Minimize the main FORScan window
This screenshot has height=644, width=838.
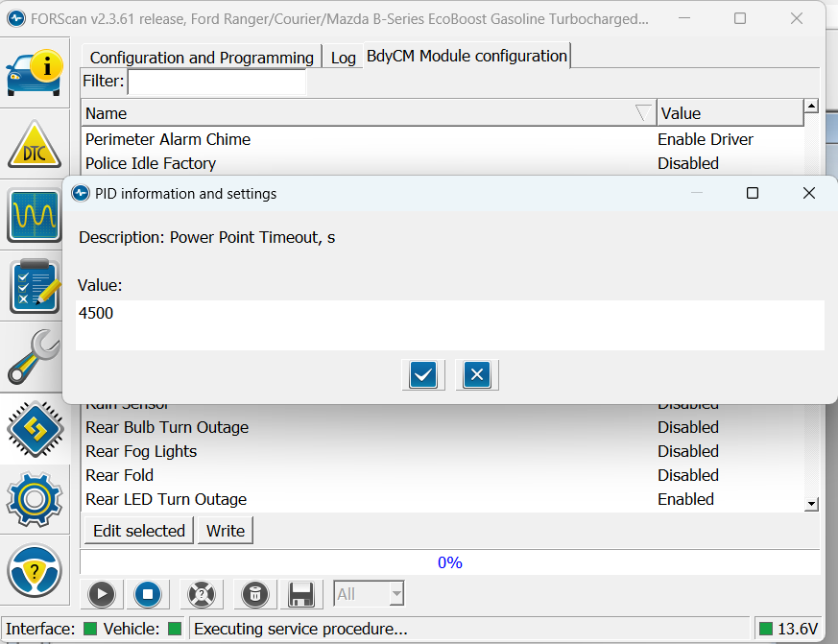click(x=684, y=18)
